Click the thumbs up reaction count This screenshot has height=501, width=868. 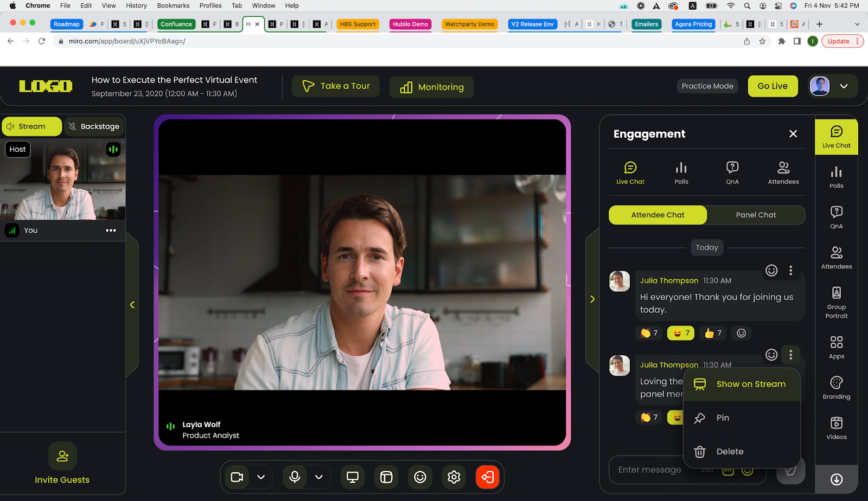tap(713, 333)
